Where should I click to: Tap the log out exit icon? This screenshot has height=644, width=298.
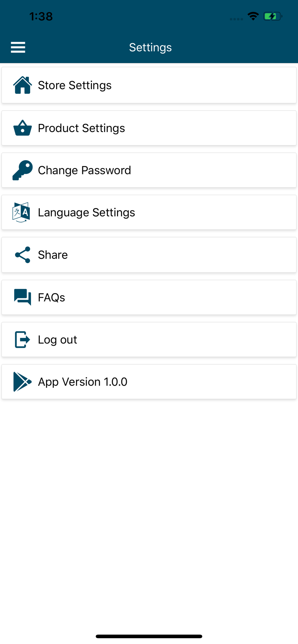pyautogui.click(x=22, y=340)
